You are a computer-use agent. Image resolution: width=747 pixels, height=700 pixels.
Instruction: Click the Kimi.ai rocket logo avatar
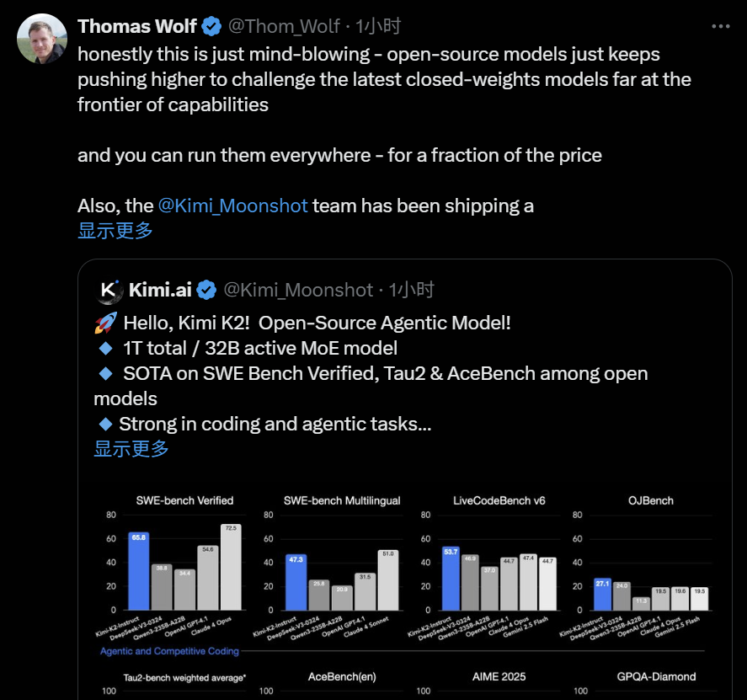109,290
